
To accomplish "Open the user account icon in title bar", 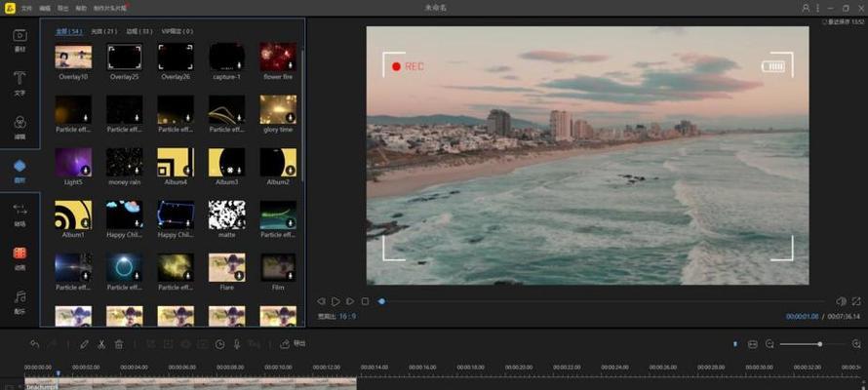I will click(806, 8).
